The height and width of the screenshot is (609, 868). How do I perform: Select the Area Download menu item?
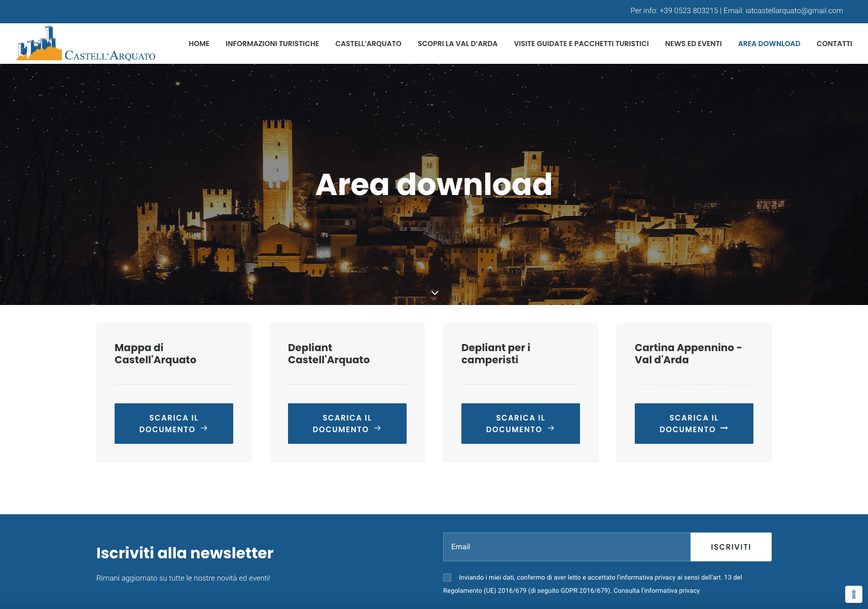pyautogui.click(x=769, y=44)
